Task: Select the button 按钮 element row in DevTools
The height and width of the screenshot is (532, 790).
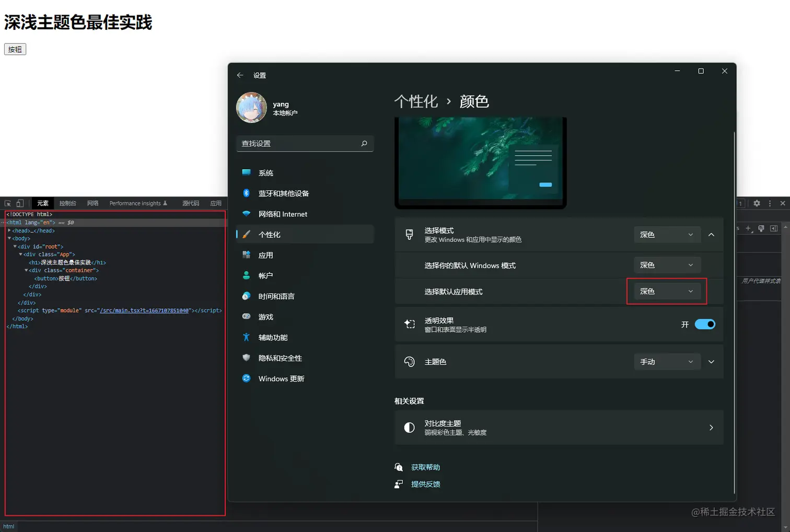Action: coord(66,279)
